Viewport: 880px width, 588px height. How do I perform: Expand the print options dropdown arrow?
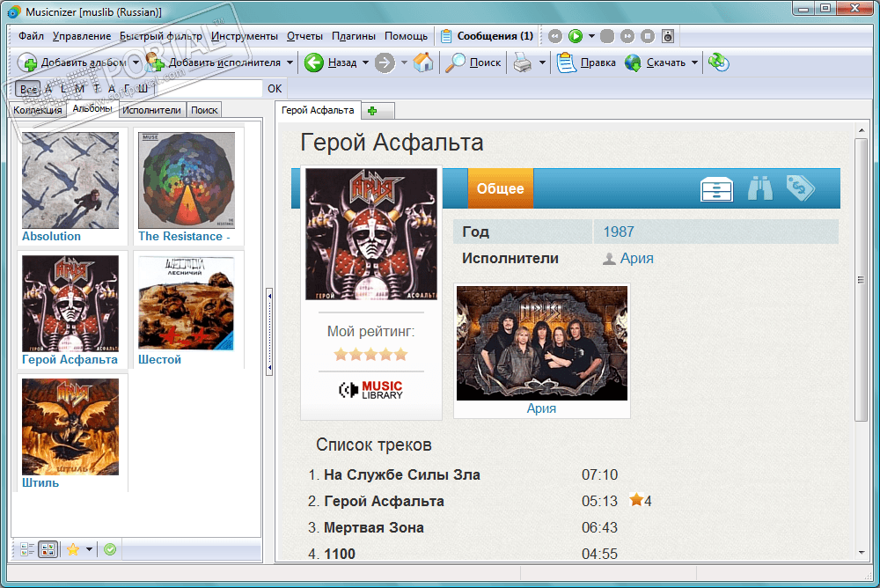pyautogui.click(x=542, y=62)
